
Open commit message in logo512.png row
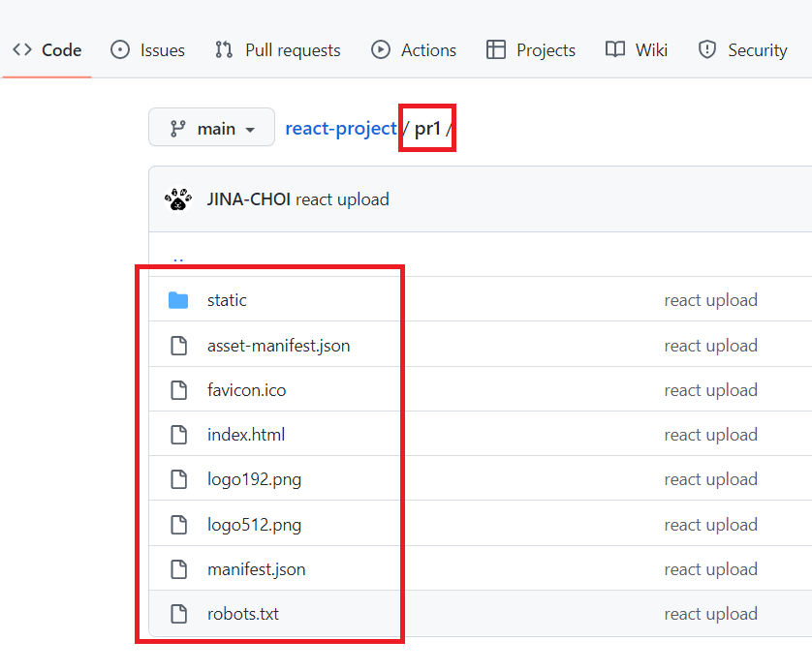[x=710, y=525]
